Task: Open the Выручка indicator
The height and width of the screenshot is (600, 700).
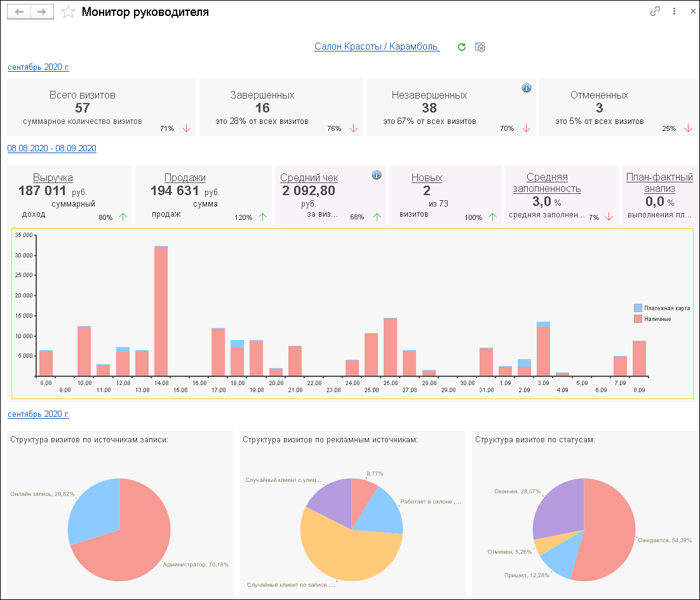Action: pyautogui.click(x=53, y=178)
